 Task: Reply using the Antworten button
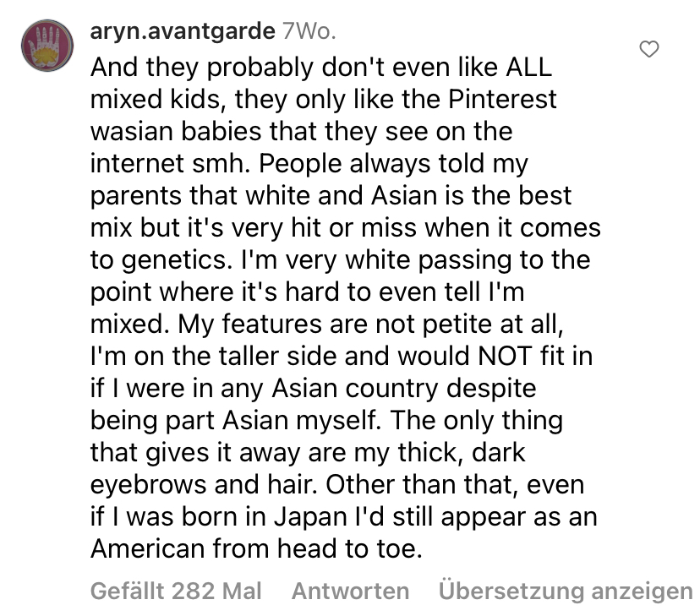[351, 591]
